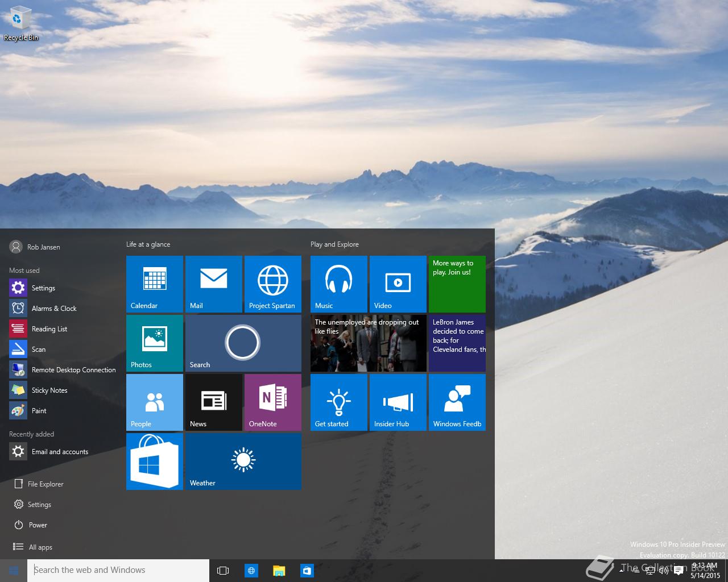This screenshot has width=728, height=582.
Task: Click the clock showing 9:13 AM
Action: pos(705,571)
